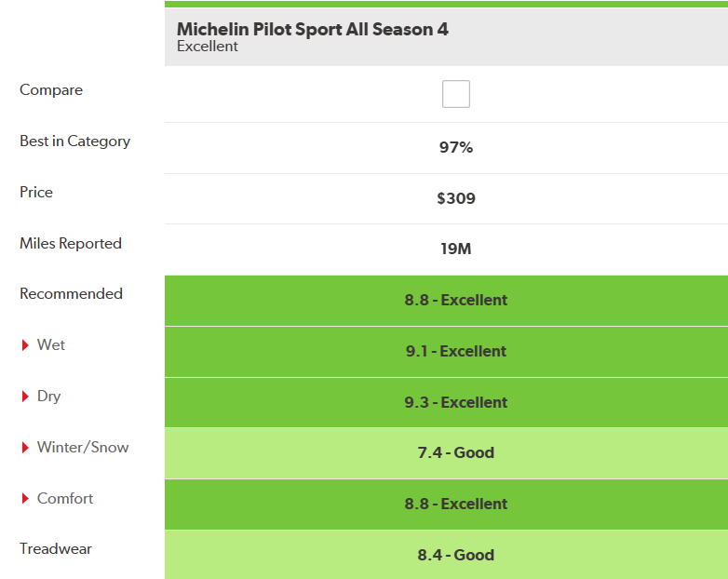728x579 pixels.
Task: Click the 19M miles reported value
Action: click(x=456, y=249)
